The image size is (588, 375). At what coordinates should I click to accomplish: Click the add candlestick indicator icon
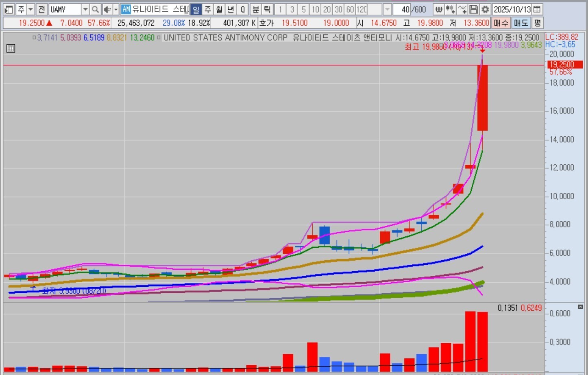point(450,9)
